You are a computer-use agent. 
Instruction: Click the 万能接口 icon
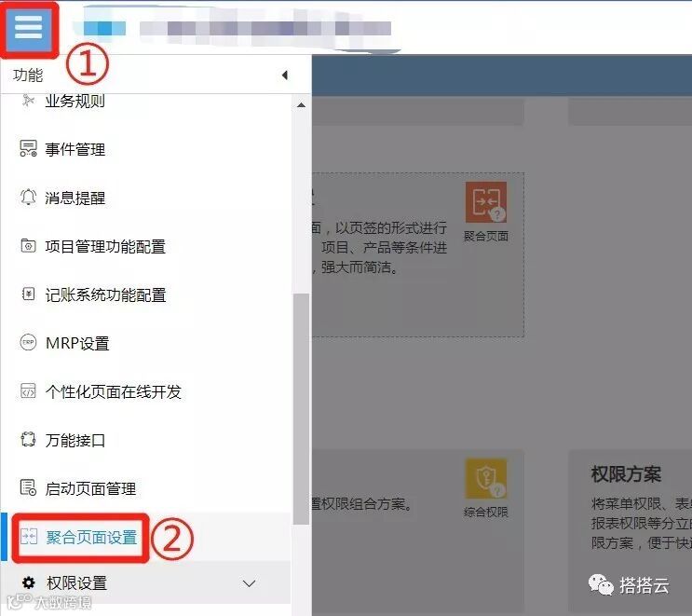pos(28,439)
